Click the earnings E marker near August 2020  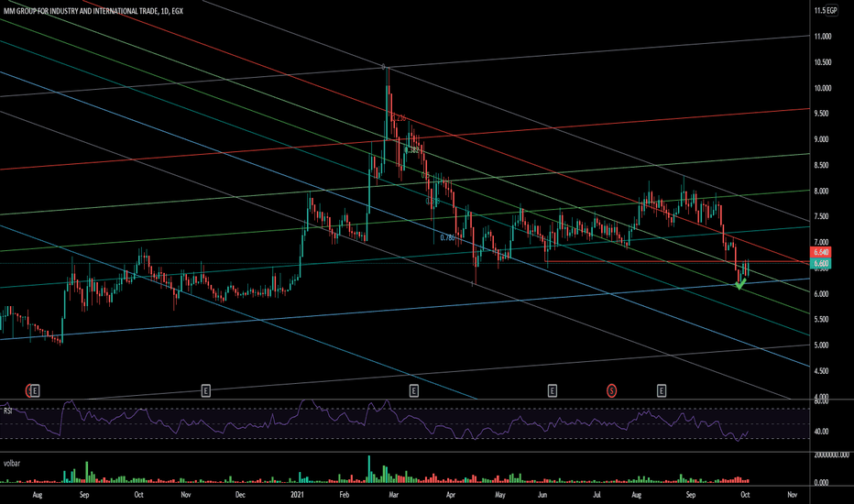(35, 390)
